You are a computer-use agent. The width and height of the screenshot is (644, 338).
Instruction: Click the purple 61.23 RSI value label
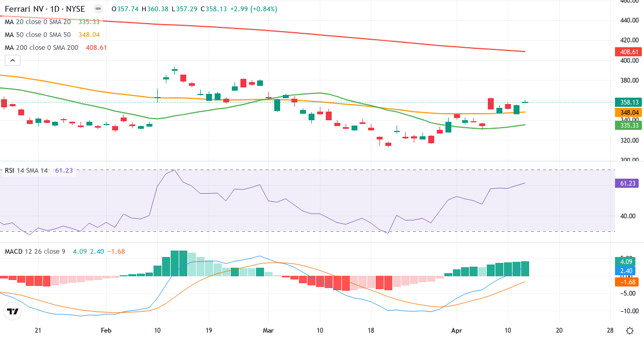point(626,183)
